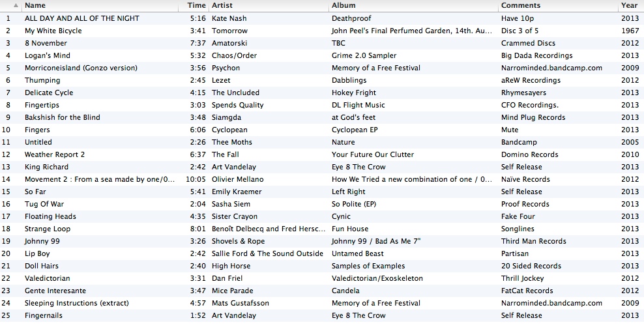Select the track Logan's Mind
644x329 pixels.
[x=48, y=55]
